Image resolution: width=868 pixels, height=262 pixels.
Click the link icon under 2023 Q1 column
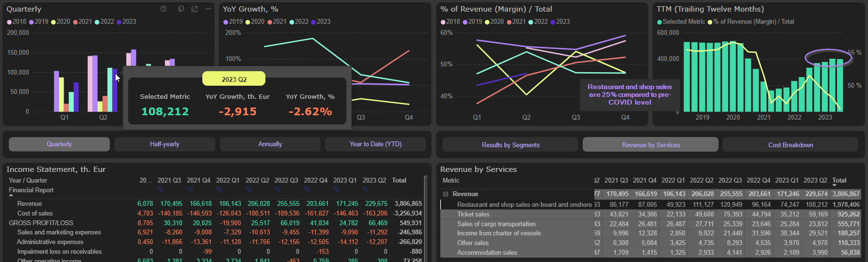(336, 189)
